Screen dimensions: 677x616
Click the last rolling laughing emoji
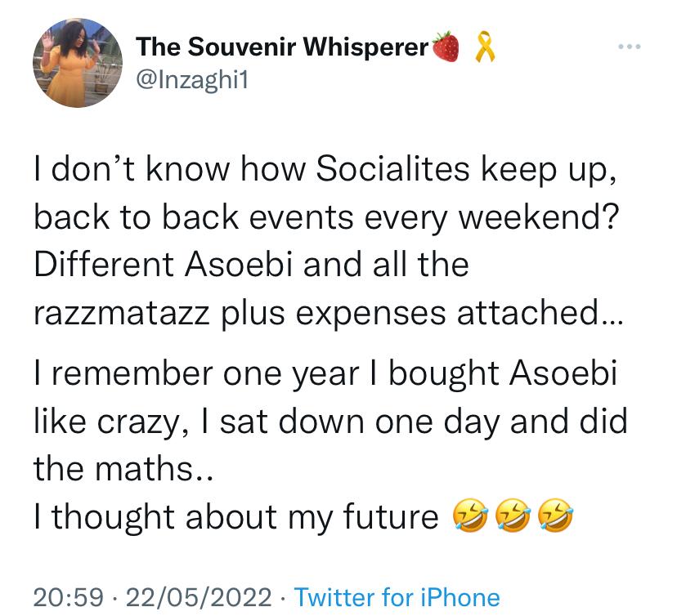556,516
